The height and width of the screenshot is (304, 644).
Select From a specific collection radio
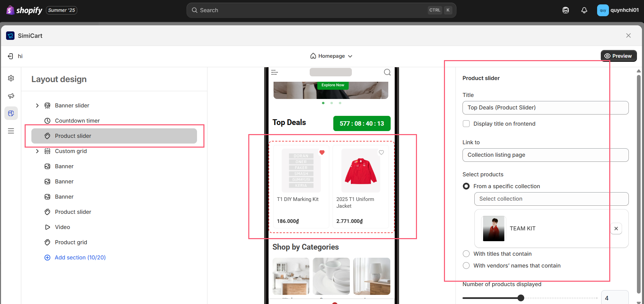pyautogui.click(x=466, y=186)
